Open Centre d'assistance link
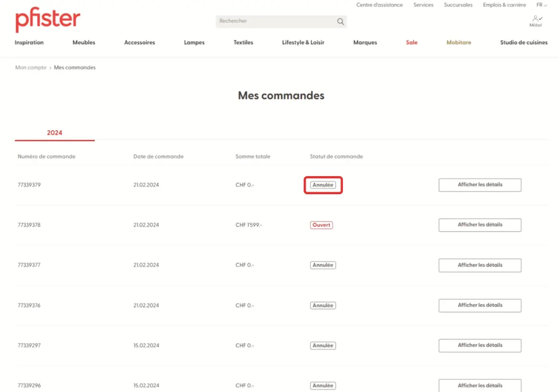This screenshot has height=392, width=559. click(x=380, y=5)
